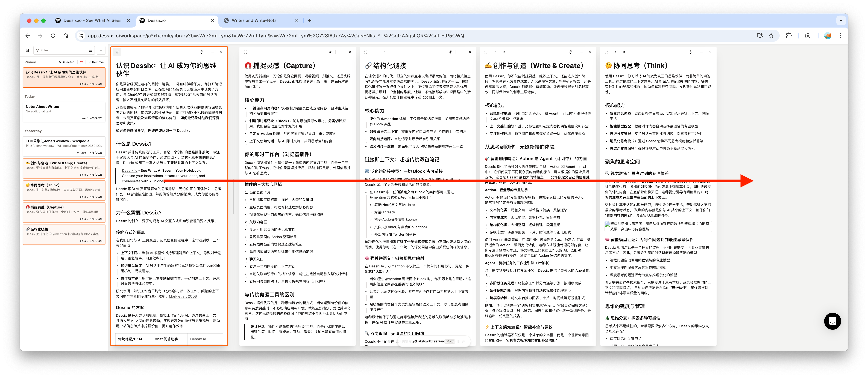Toggle the bookmark star in the address bar
This screenshot has height=377, width=868.
pyautogui.click(x=771, y=35)
